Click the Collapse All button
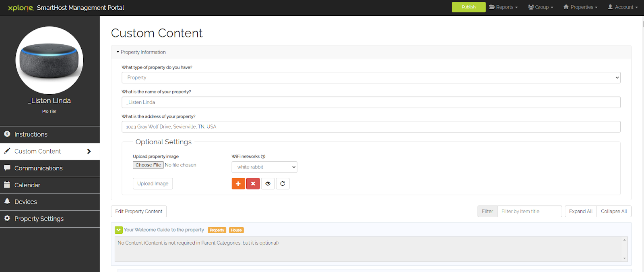Image resolution: width=644 pixels, height=272 pixels. (614, 211)
